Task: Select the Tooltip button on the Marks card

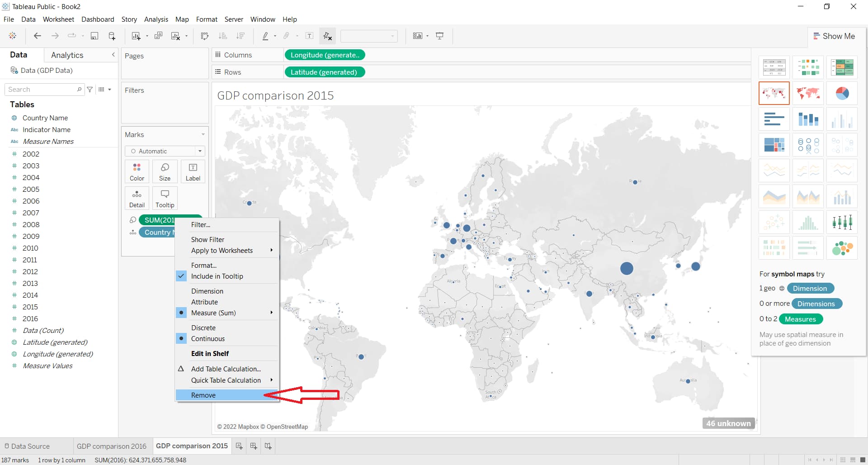Action: [165, 198]
